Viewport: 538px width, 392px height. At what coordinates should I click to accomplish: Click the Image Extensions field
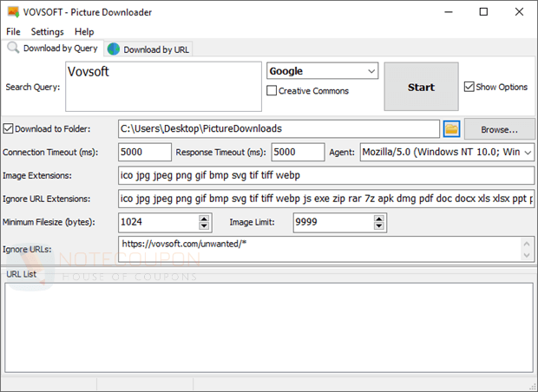click(x=326, y=175)
